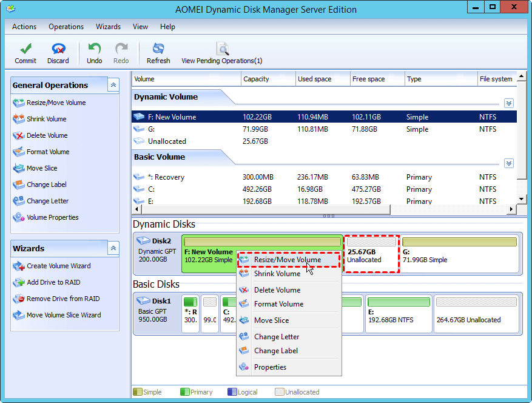Click the Disk2 dynamic disk icon
Screen dimensions: 532x403
(144, 241)
